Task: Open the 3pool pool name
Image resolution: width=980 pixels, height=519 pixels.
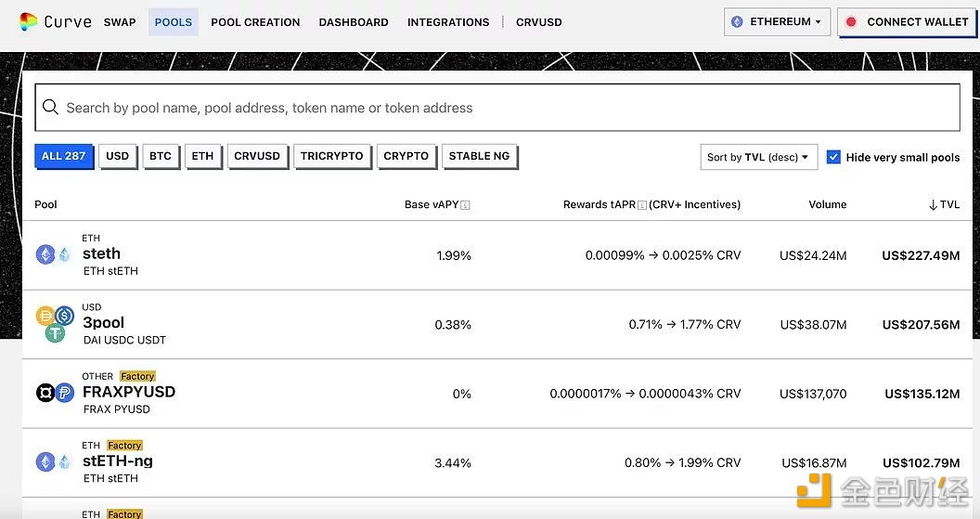Action: (104, 323)
